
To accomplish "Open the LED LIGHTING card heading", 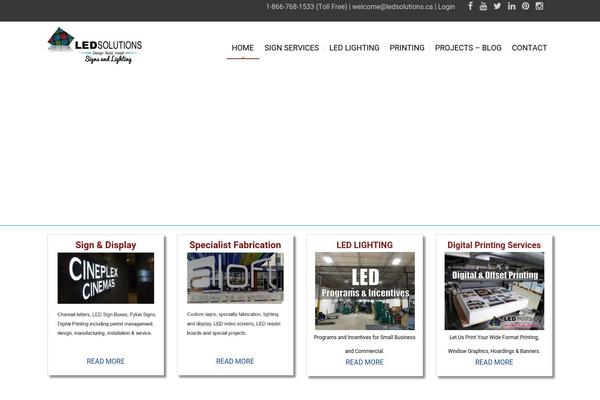I will pyautogui.click(x=364, y=245).
